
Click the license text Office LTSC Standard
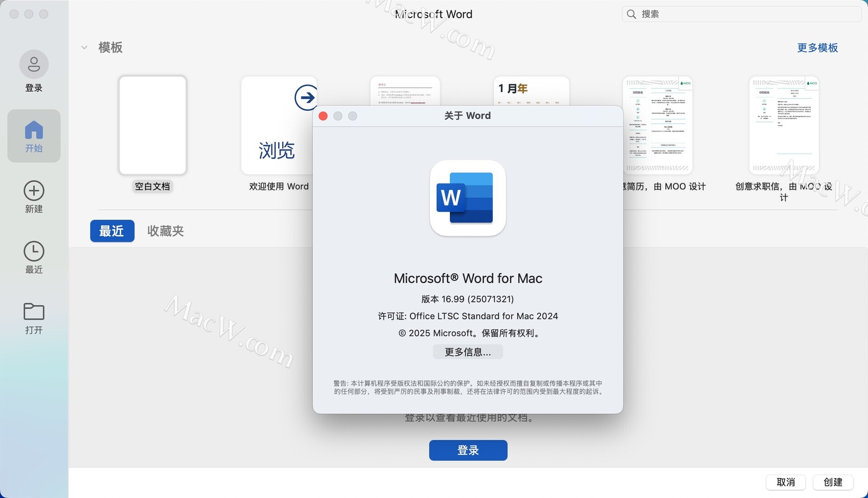tap(468, 316)
